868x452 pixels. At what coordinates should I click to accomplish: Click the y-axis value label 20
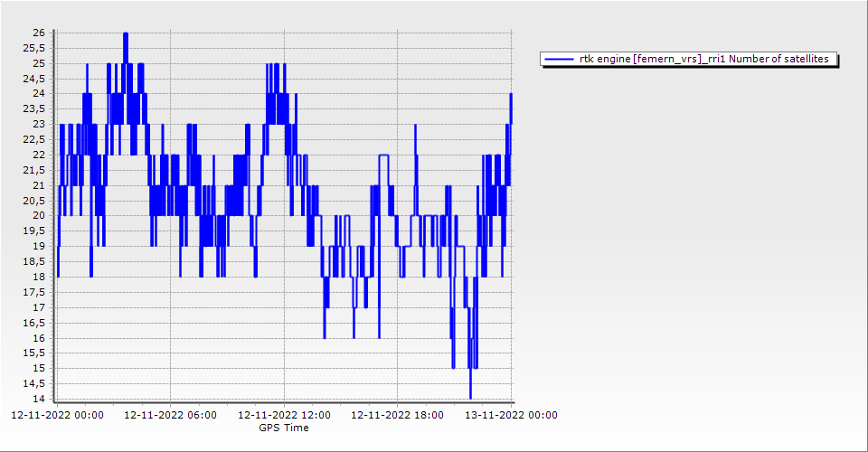click(39, 215)
